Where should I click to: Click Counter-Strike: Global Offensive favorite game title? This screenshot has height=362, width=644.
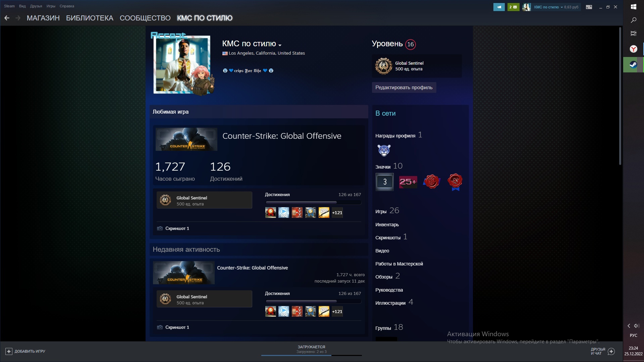[x=282, y=136]
